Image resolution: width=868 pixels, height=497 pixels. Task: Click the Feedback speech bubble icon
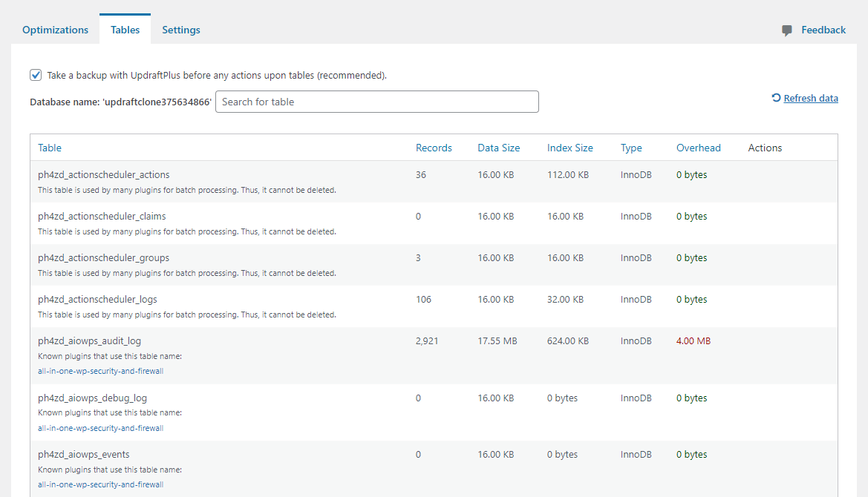[787, 30]
